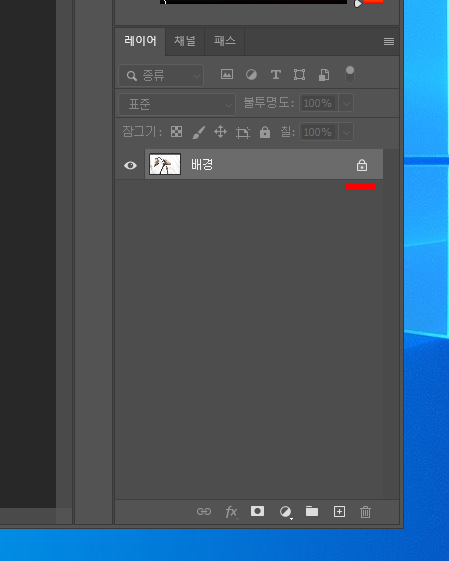The width and height of the screenshot is (449, 561).
Task: Filter layers by type layer icon
Action: tap(275, 74)
